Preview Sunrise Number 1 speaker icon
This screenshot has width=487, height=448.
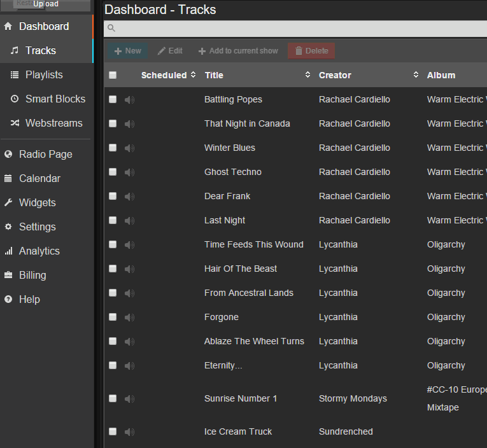coord(129,399)
